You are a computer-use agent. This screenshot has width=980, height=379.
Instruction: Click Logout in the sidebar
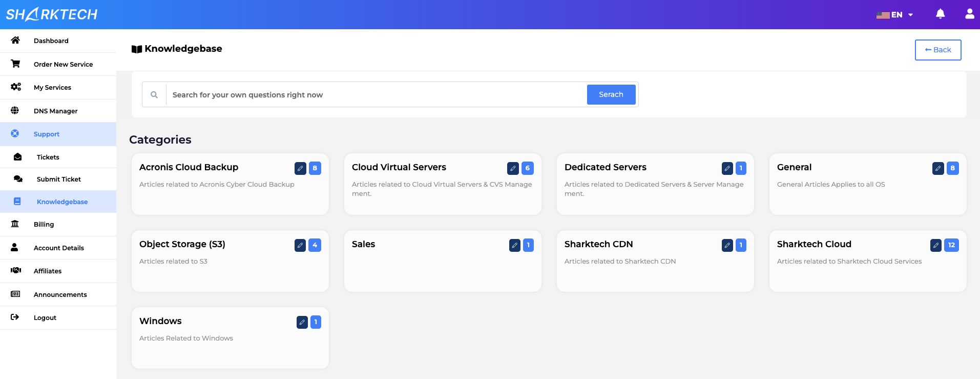(58, 317)
